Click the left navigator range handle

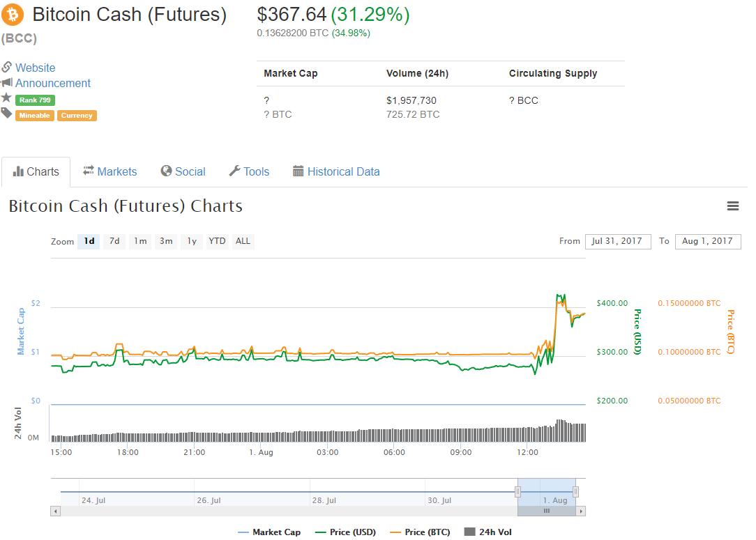coord(517,492)
